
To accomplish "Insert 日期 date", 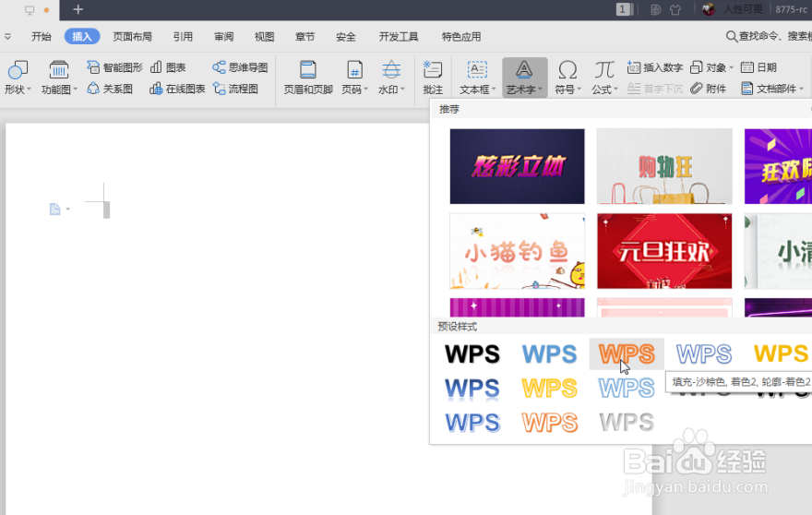I will pos(758,67).
